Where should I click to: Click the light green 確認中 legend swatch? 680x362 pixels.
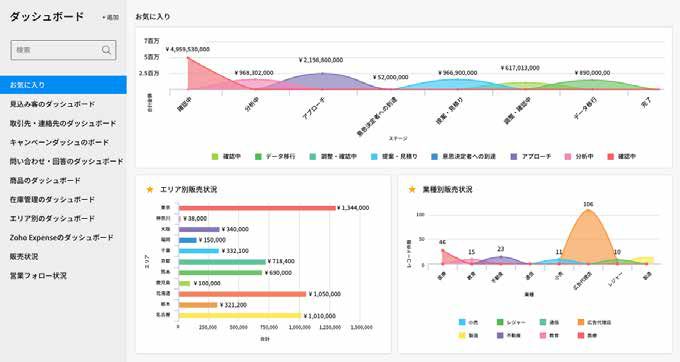click(215, 157)
